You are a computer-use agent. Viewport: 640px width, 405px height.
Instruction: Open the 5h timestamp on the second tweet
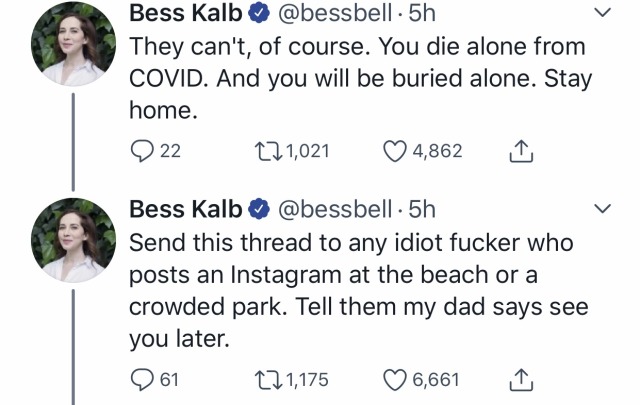pyautogui.click(x=422, y=209)
